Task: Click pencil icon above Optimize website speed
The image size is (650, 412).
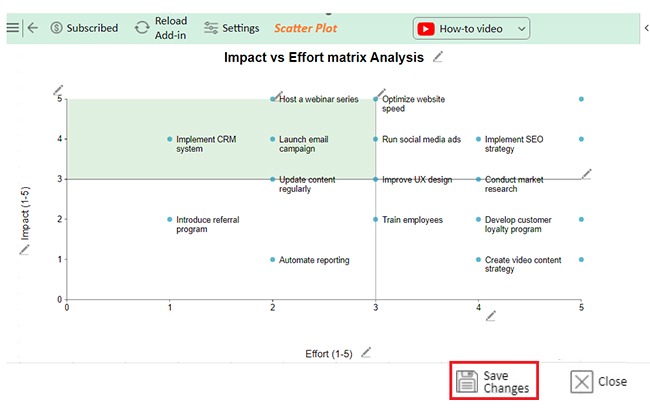Action: (381, 93)
